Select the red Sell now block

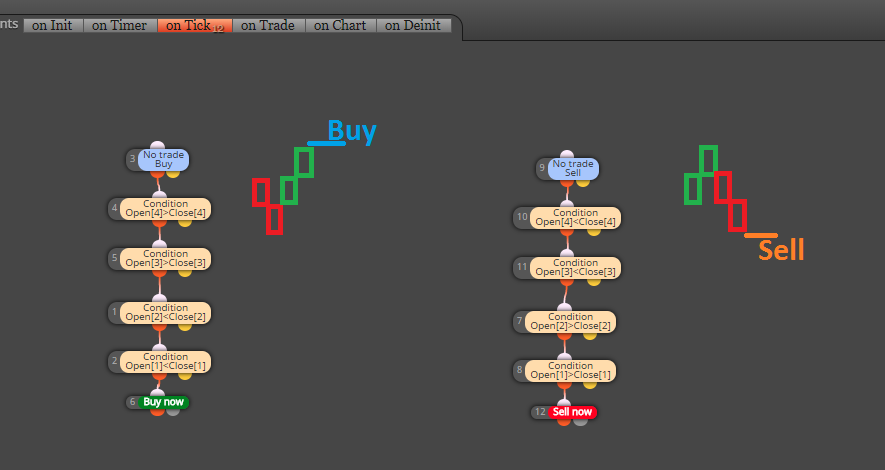pos(572,412)
